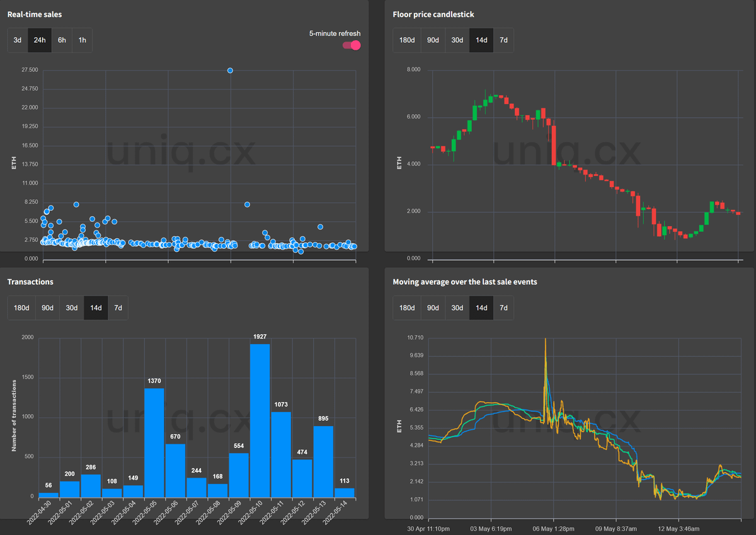Image resolution: width=756 pixels, height=535 pixels.
Task: Show Moving average over 30d
Action: [x=457, y=308]
